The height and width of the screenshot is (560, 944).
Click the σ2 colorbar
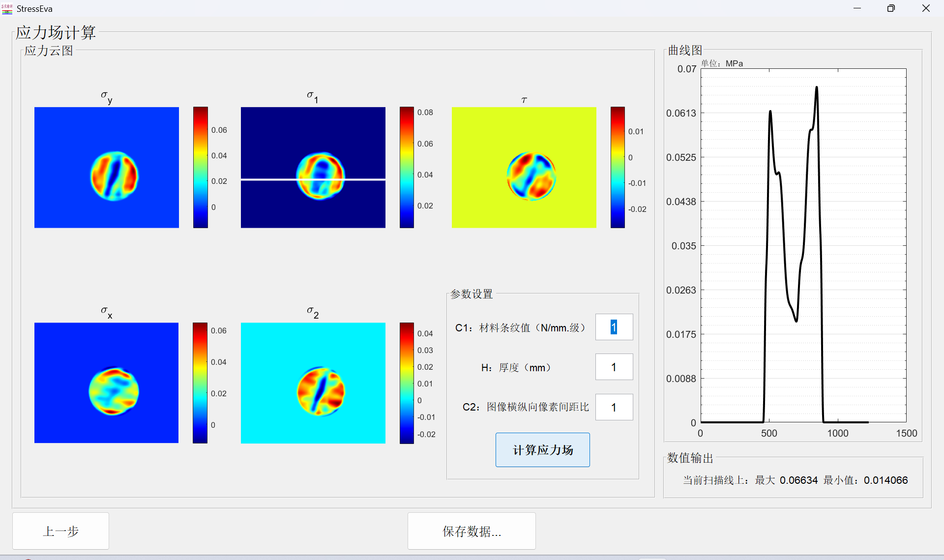(x=407, y=383)
